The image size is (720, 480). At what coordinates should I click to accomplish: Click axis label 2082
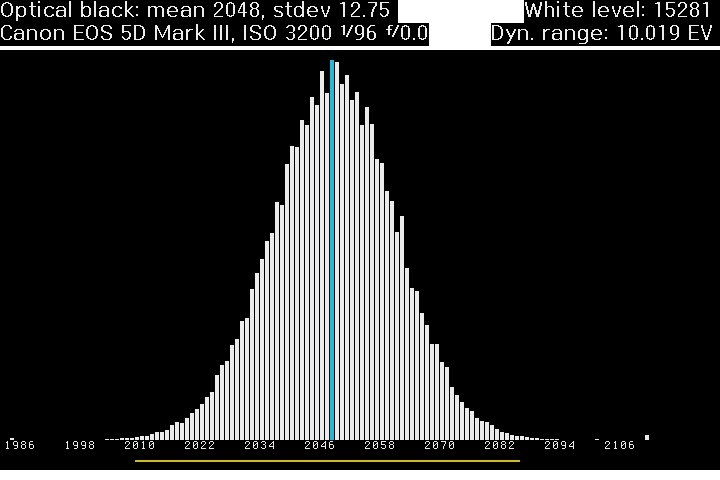(x=500, y=445)
